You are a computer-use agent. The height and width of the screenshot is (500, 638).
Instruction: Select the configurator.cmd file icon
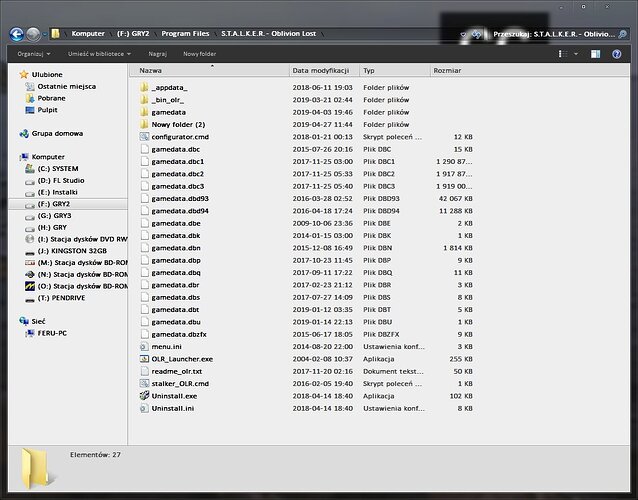(144, 137)
